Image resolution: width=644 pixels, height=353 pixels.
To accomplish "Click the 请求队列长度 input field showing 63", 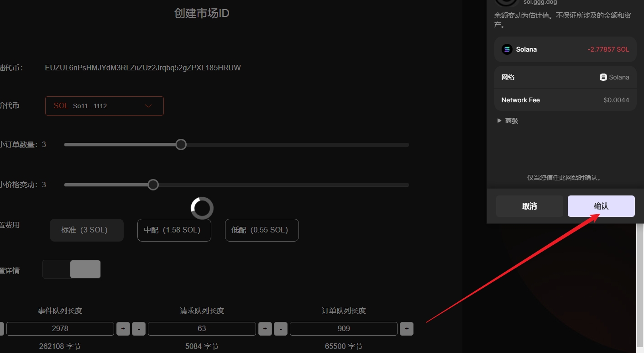I will pyautogui.click(x=202, y=329).
